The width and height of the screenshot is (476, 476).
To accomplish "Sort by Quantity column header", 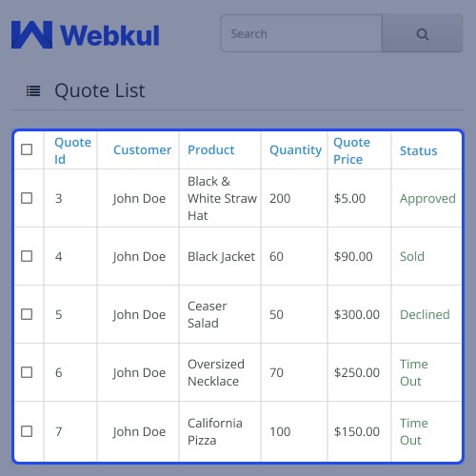I will (x=295, y=150).
